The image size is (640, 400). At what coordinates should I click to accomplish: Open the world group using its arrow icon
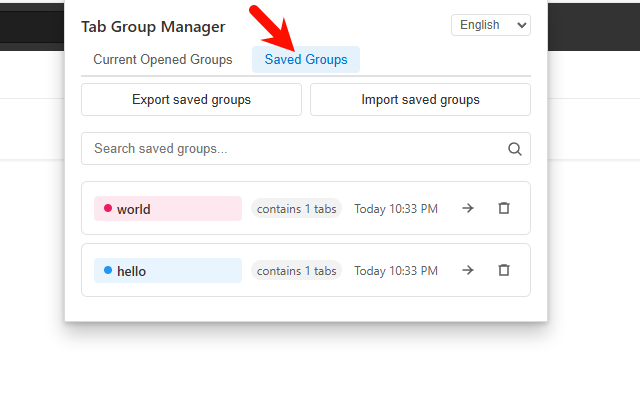467,208
